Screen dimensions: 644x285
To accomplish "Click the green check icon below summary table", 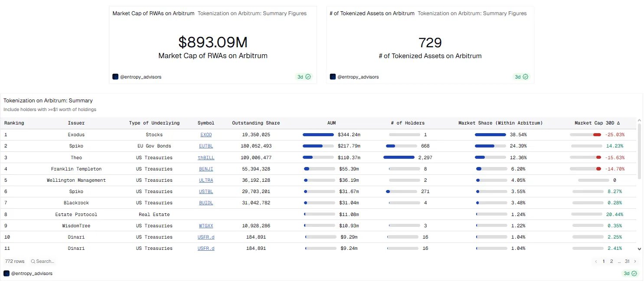I will pyautogui.click(x=634, y=273).
